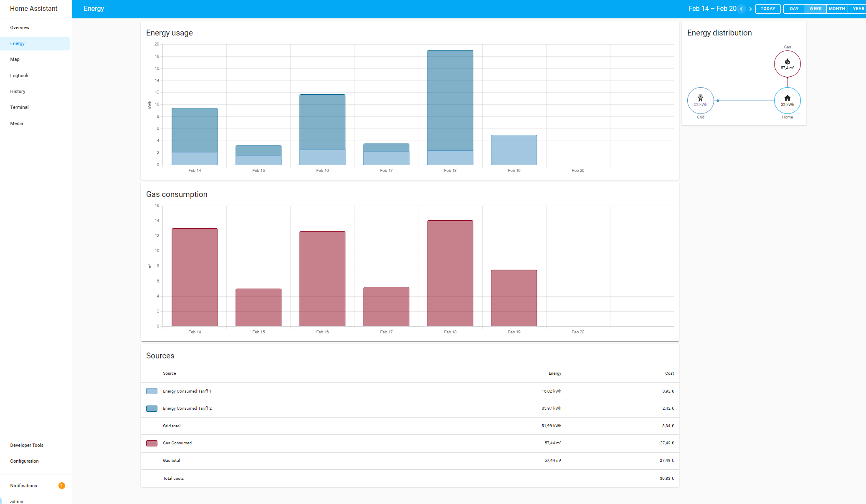Open Notifications with the orange badge
This screenshot has height=504, width=866.
[x=23, y=485]
